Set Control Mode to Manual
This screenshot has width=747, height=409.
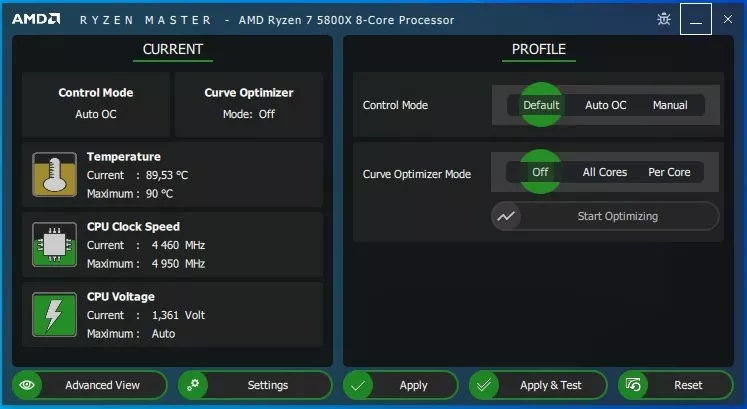[x=670, y=105]
